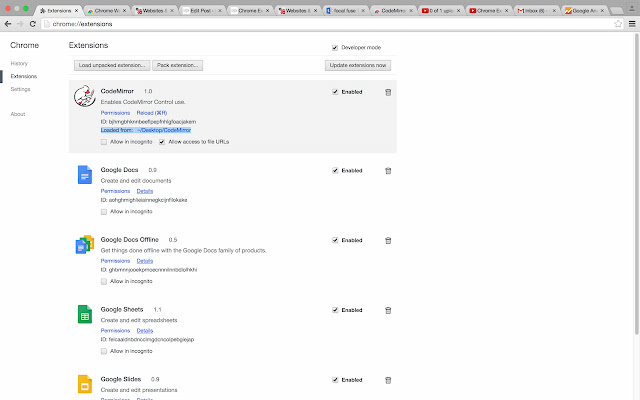Bookmark this page with the star icon
The image size is (640, 400).
click(x=618, y=24)
